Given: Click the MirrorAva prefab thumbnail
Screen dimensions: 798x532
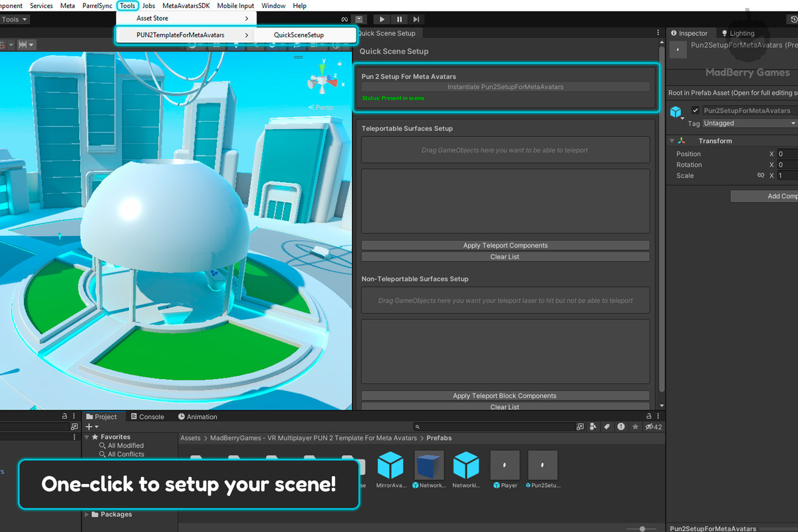Looking at the screenshot, I should pyautogui.click(x=390, y=465).
